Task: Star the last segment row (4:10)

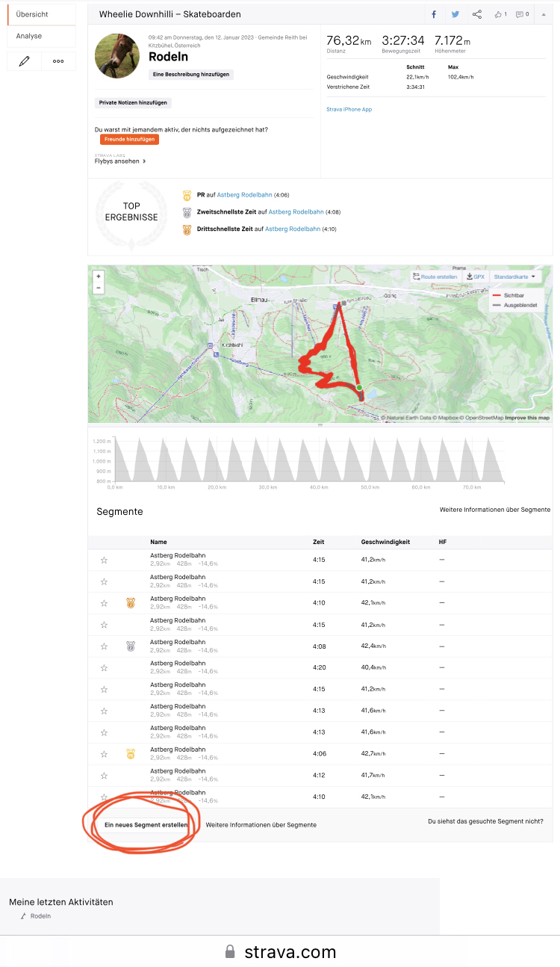Action: (x=104, y=797)
